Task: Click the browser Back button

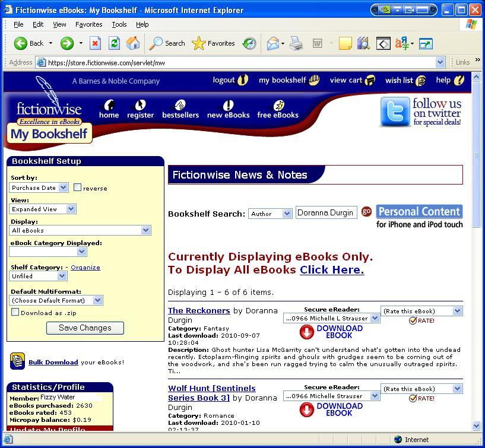Action: pyautogui.click(x=28, y=43)
